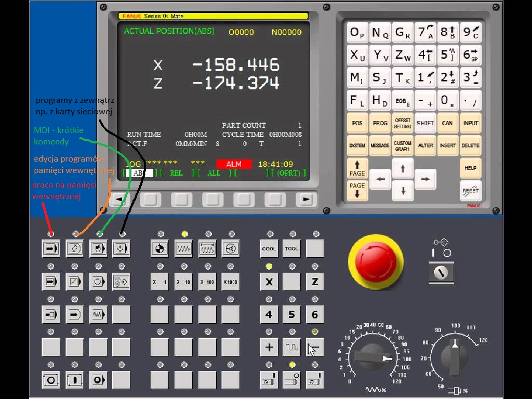The image size is (532, 399).
Task: Click the program stop button, circle with arrow
Action: pos(98,380)
